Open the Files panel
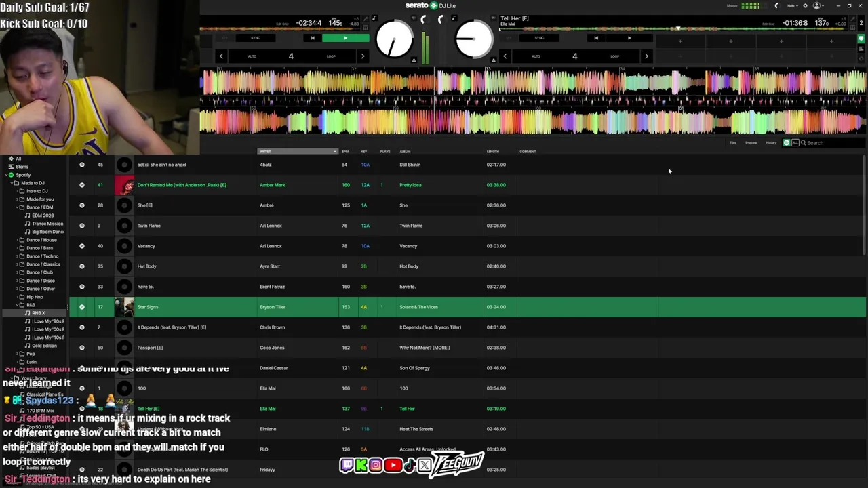 click(733, 143)
